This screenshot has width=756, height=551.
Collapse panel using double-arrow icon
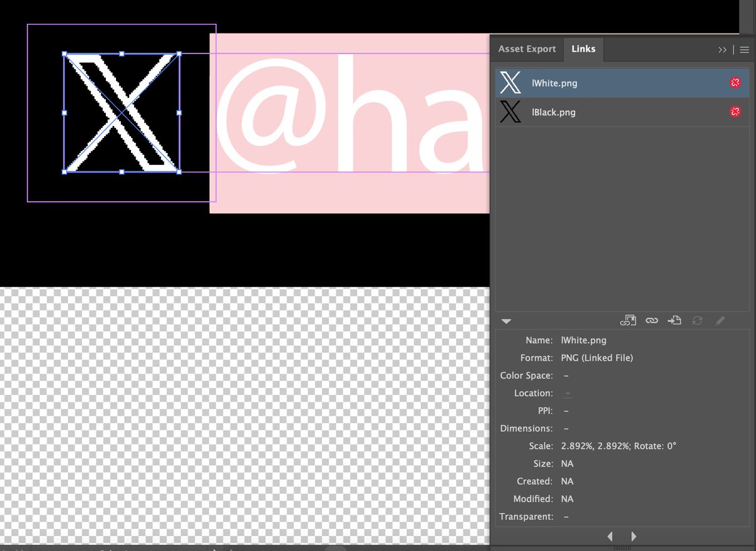pos(723,49)
